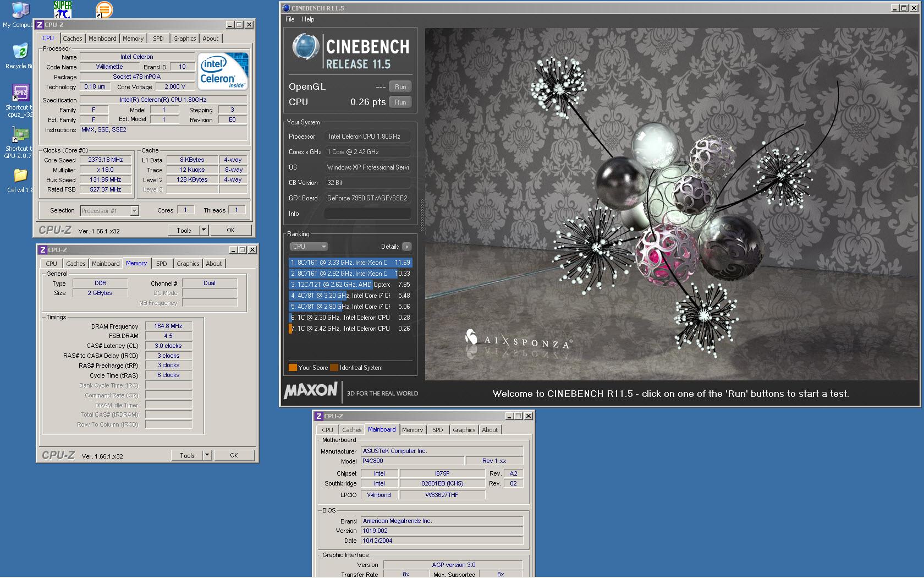Click the DRAM Frequency value 164.8 MHz
This screenshot has width=924, height=578.
(168, 326)
